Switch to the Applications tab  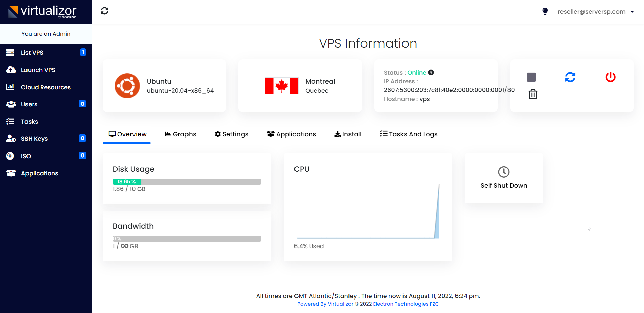tap(291, 134)
